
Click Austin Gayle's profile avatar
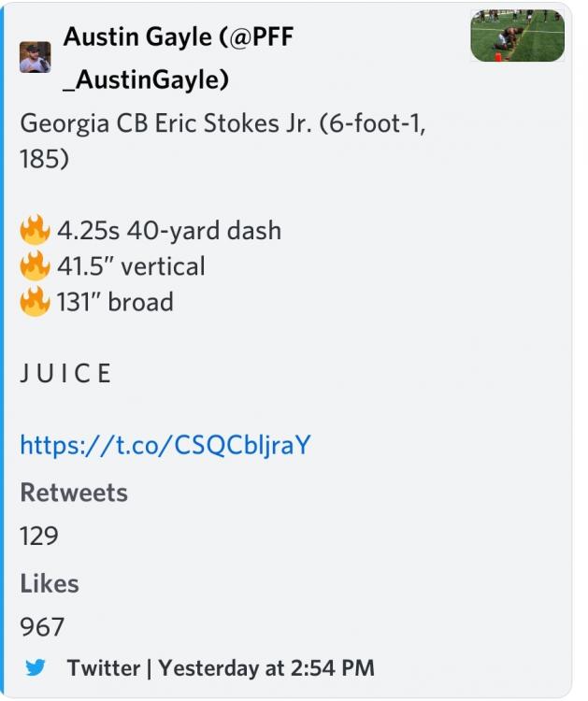click(36, 57)
